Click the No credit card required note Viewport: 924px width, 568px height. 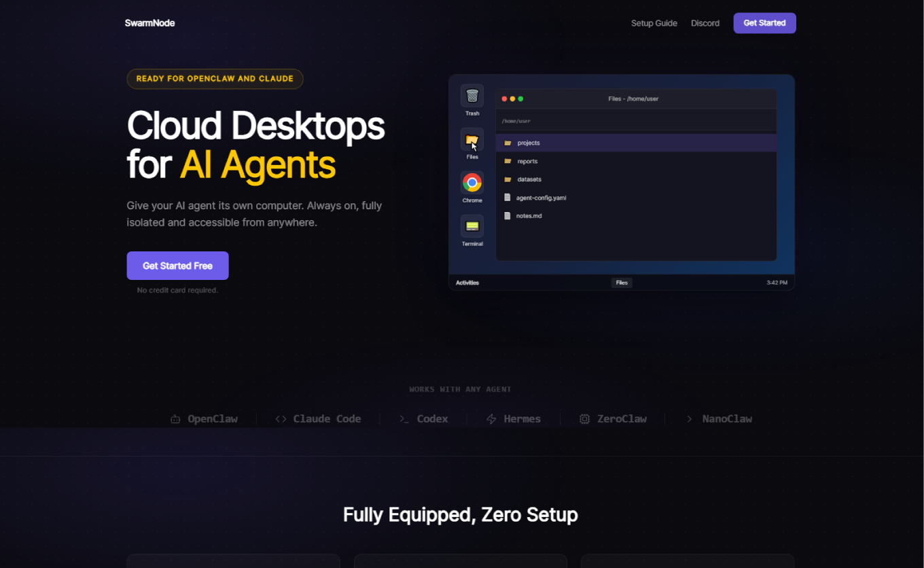tap(177, 290)
